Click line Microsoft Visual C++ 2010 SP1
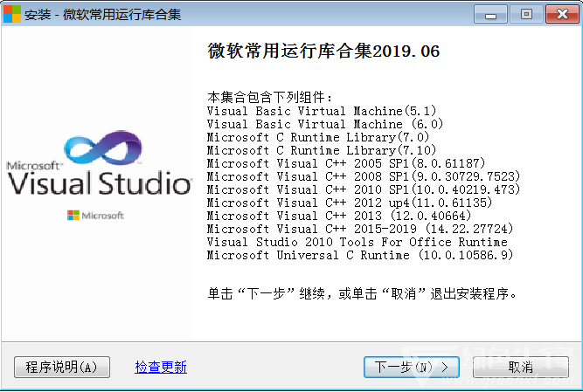583x392 pixels. pyautogui.click(x=364, y=189)
